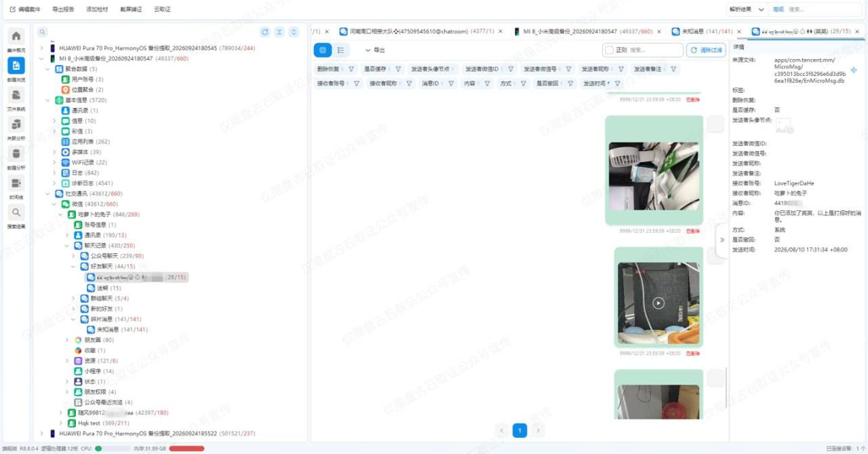This screenshot has width=868, height=454.
Task: Filter the 是否缓存 column
Action: (398, 69)
